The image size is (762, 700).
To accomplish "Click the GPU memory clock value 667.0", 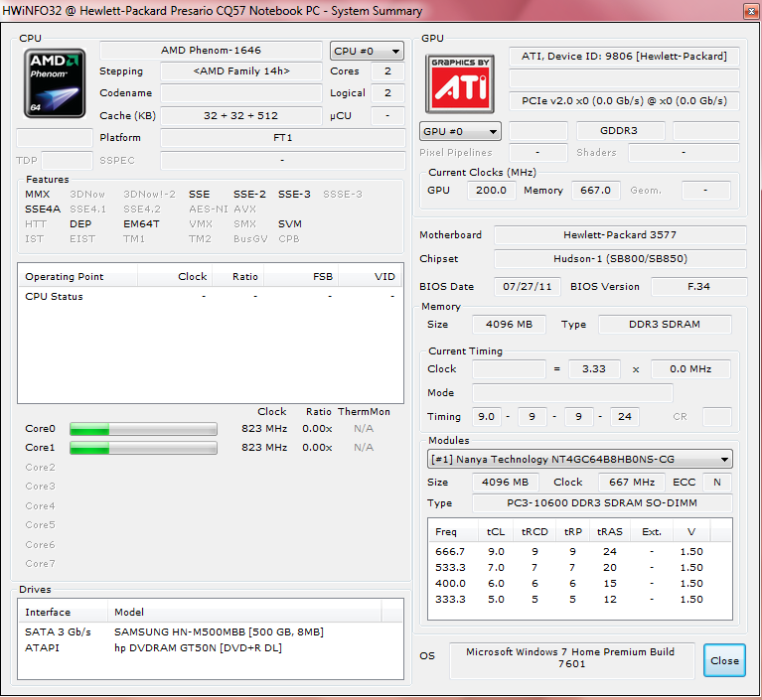I will click(596, 191).
